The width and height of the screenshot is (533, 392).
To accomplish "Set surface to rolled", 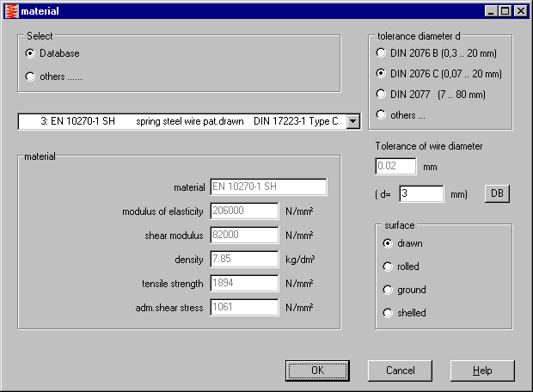I will pyautogui.click(x=389, y=266).
